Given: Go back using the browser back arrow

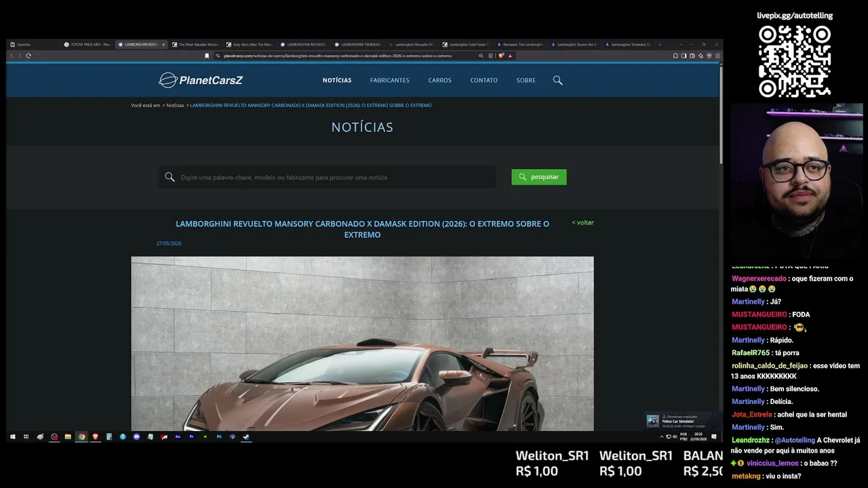Looking at the screenshot, I should click(12, 56).
